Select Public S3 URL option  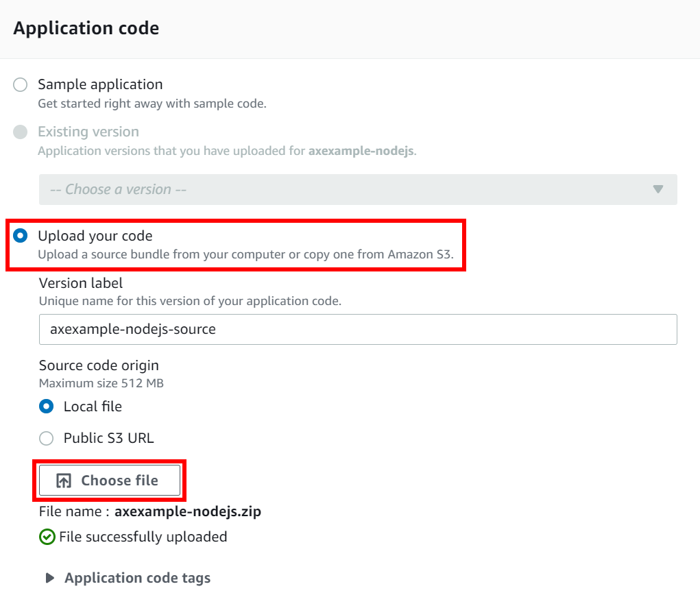(x=46, y=438)
